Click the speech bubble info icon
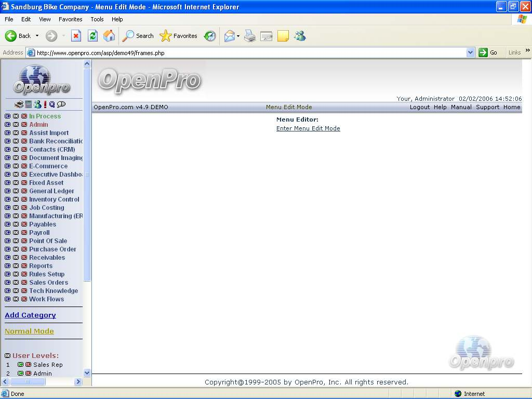532x399 pixels. pos(61,104)
